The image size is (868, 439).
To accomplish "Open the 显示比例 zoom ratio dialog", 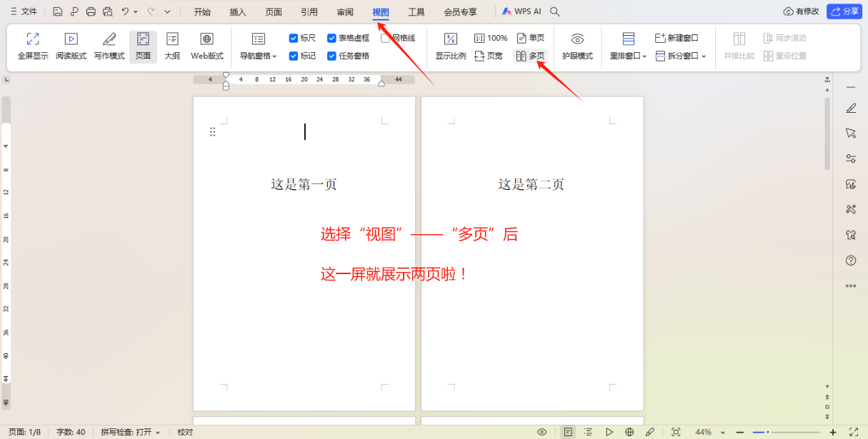I will click(x=451, y=46).
